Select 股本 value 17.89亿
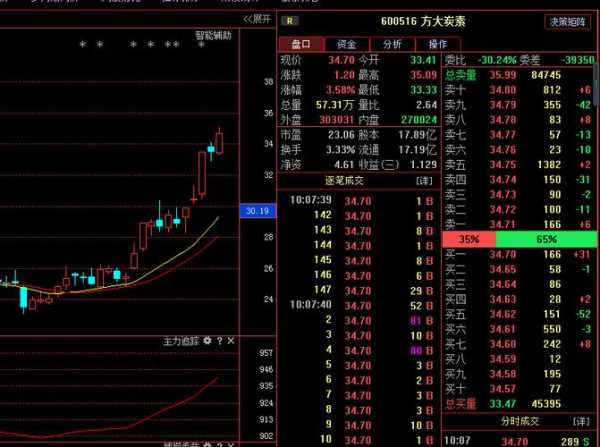This screenshot has width=600, height=447. [417, 135]
